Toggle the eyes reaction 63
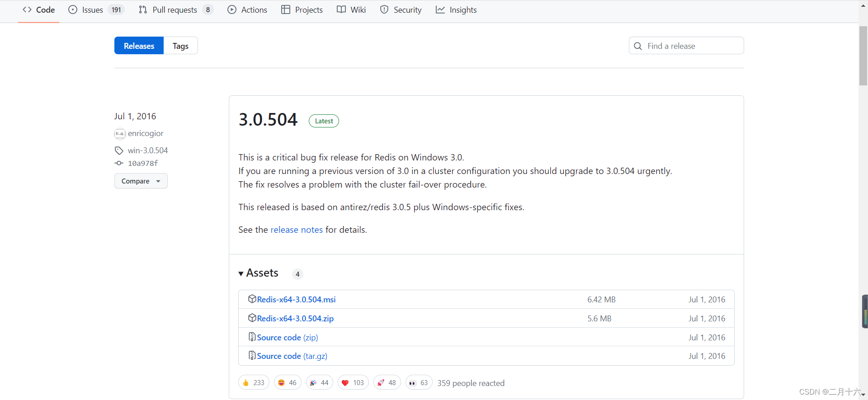This screenshot has height=400, width=868. pos(419,382)
